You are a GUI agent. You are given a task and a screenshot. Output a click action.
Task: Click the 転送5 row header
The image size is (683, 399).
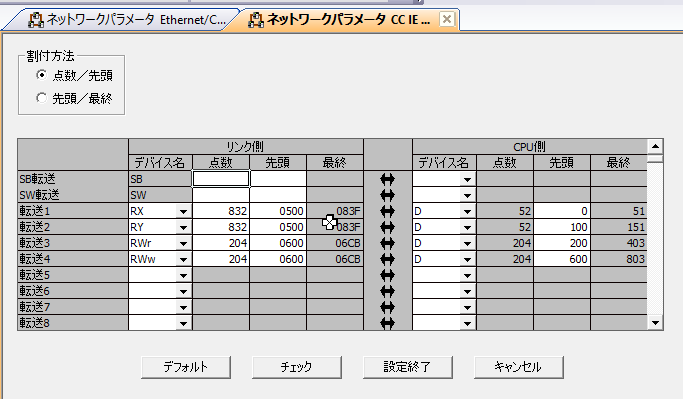[73, 275]
